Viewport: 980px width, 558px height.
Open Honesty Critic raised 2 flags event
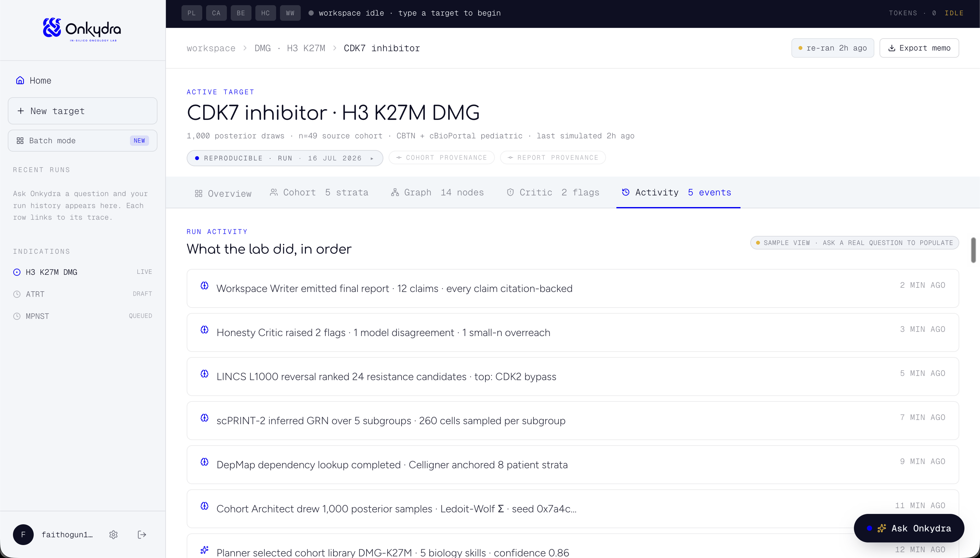coord(573,332)
